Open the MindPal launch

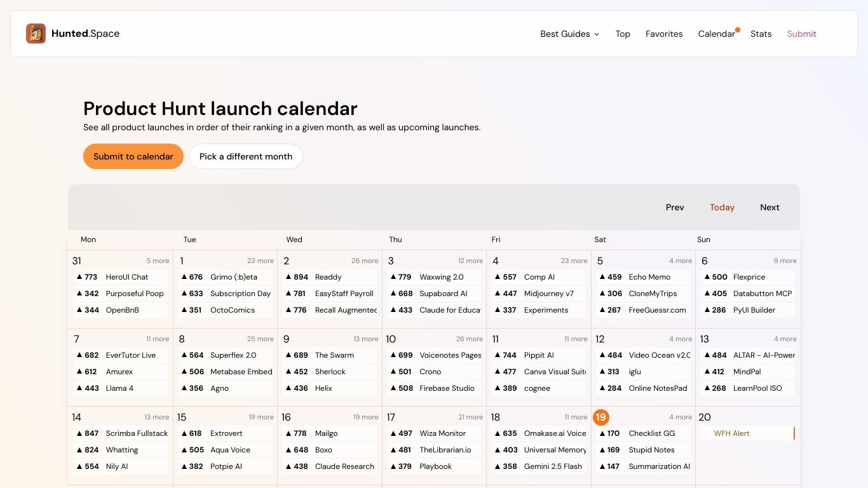(x=747, y=372)
